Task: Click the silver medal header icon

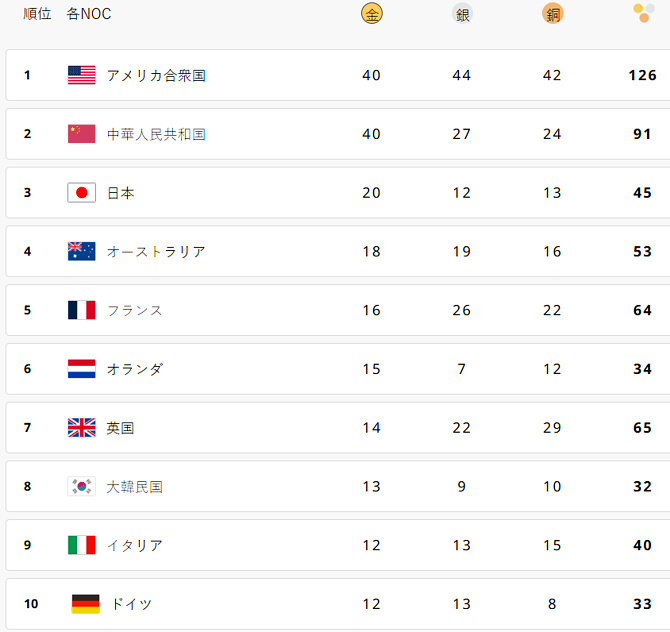Action: [462, 14]
